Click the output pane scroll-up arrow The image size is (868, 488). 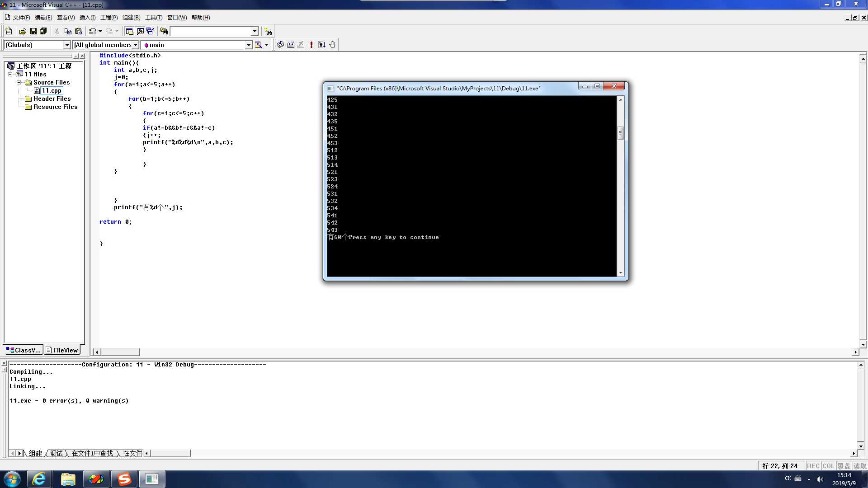click(x=861, y=365)
